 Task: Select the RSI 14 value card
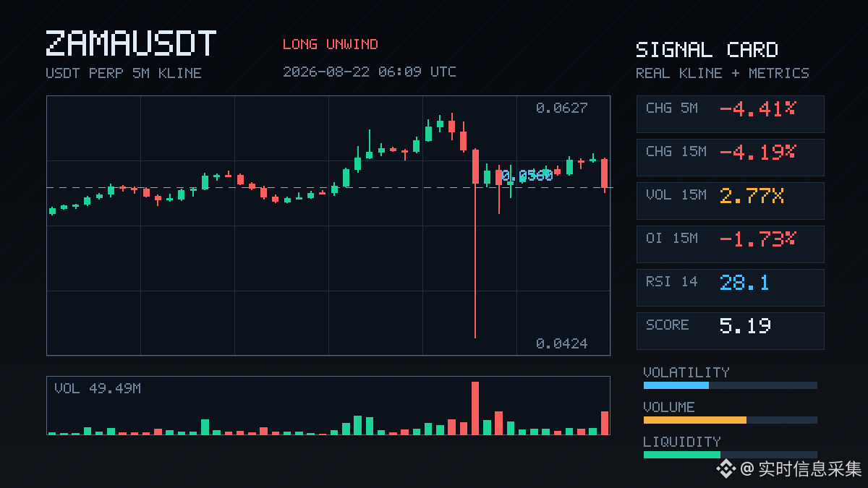tap(730, 288)
